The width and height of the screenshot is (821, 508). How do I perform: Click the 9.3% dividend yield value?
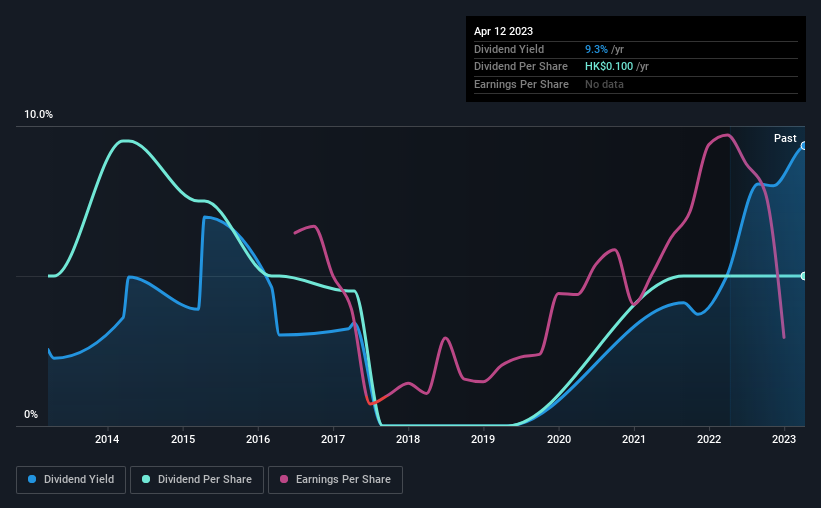coord(596,49)
